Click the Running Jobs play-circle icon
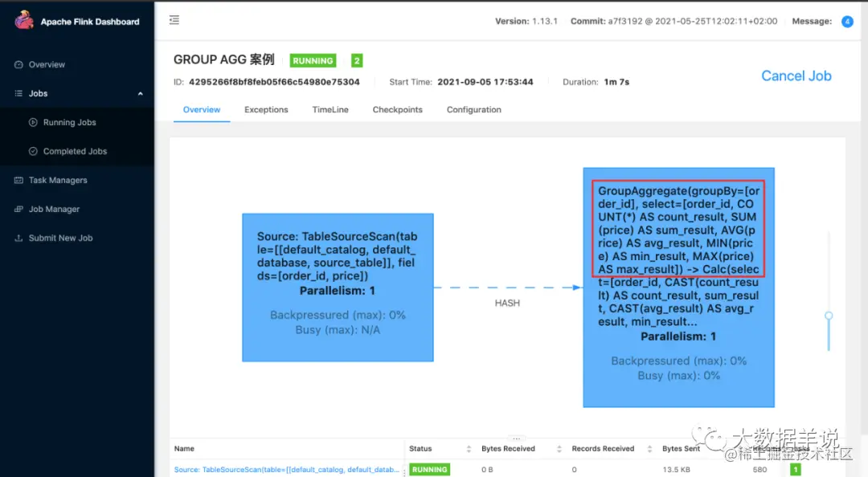 [x=33, y=122]
